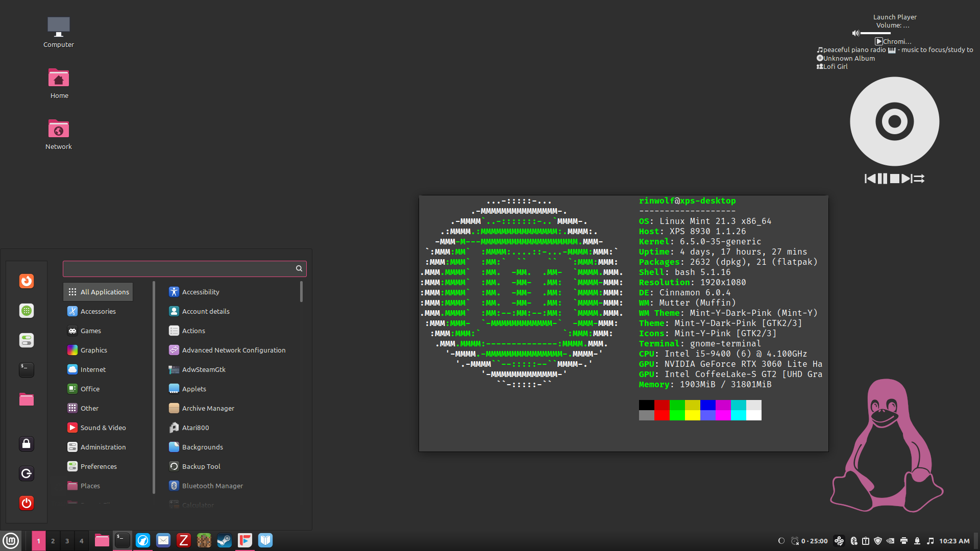This screenshot has width=980, height=551.
Task: Open the FileZilla icon in taskbar
Action: point(184,540)
